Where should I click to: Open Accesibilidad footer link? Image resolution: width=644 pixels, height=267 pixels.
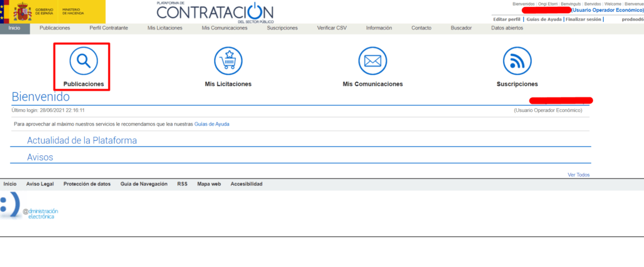coord(247,184)
